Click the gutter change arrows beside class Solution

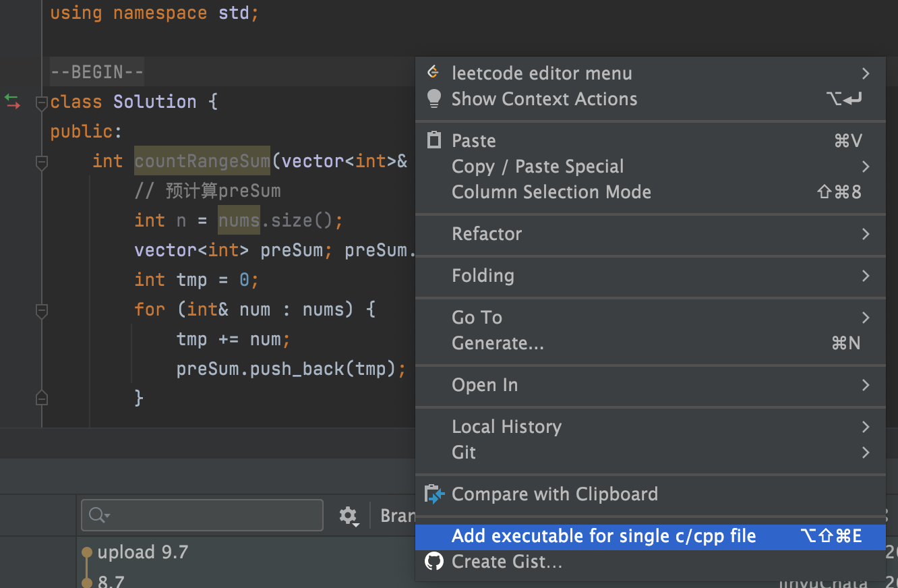point(12,102)
